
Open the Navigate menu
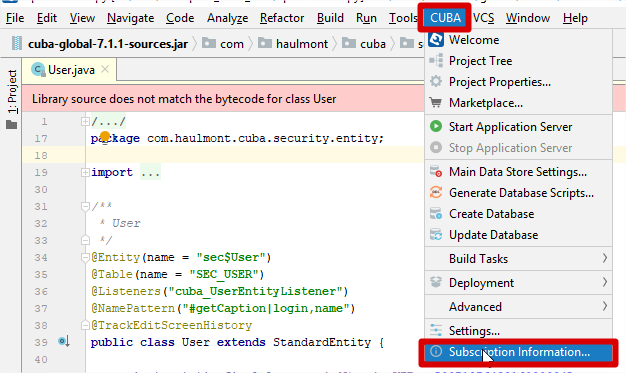click(x=131, y=18)
